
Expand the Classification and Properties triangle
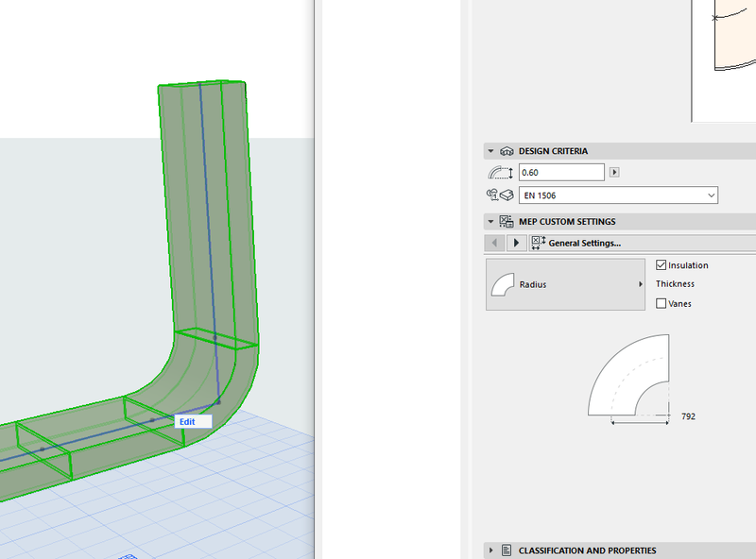pos(490,551)
